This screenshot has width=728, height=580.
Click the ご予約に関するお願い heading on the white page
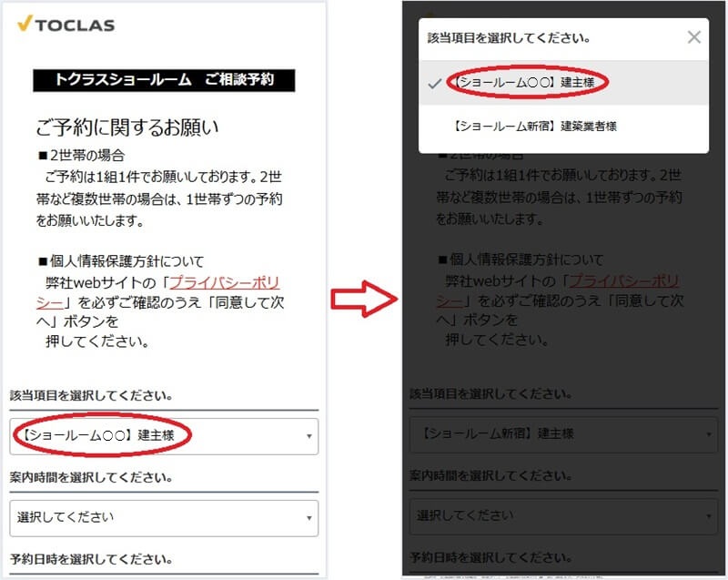pos(127,127)
